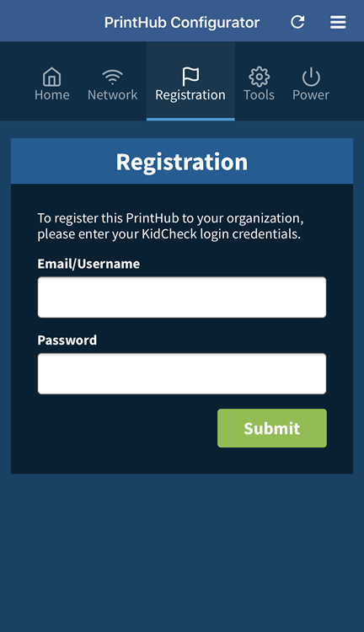364x632 pixels.
Task: Switch to the Home tab label
Action: coord(52,94)
